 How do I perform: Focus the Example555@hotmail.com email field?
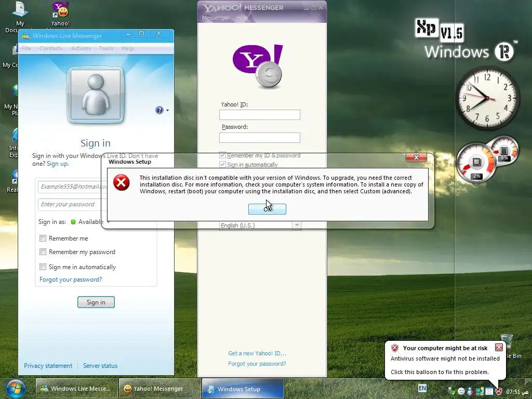tap(73, 187)
